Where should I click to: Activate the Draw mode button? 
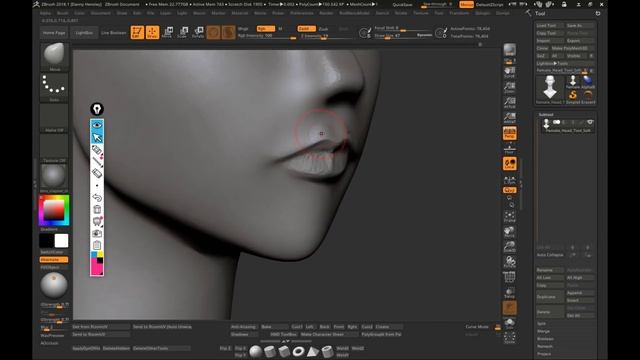pyautogui.click(x=152, y=32)
